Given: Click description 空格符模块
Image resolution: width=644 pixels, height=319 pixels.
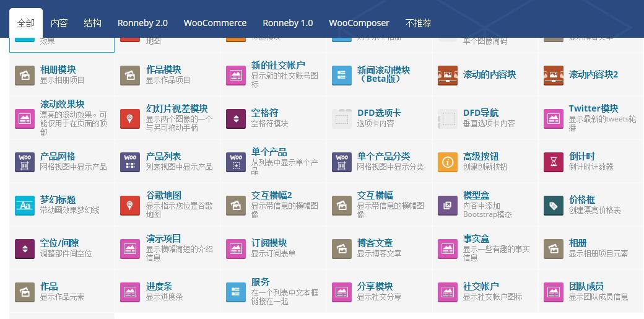Looking at the screenshot, I should [269, 123].
